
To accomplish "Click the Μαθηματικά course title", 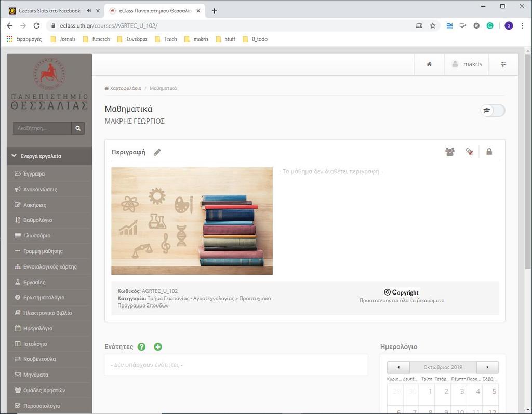I will (x=129, y=109).
